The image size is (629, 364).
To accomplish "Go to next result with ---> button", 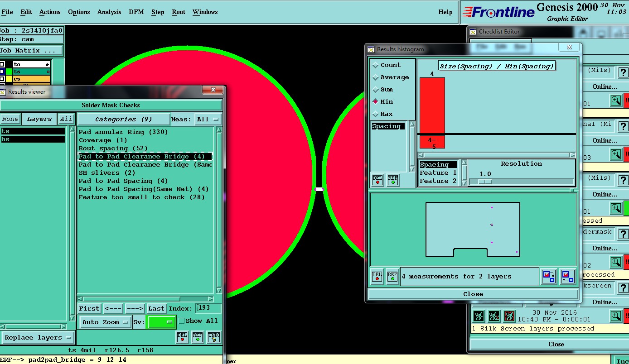I will coord(135,309).
